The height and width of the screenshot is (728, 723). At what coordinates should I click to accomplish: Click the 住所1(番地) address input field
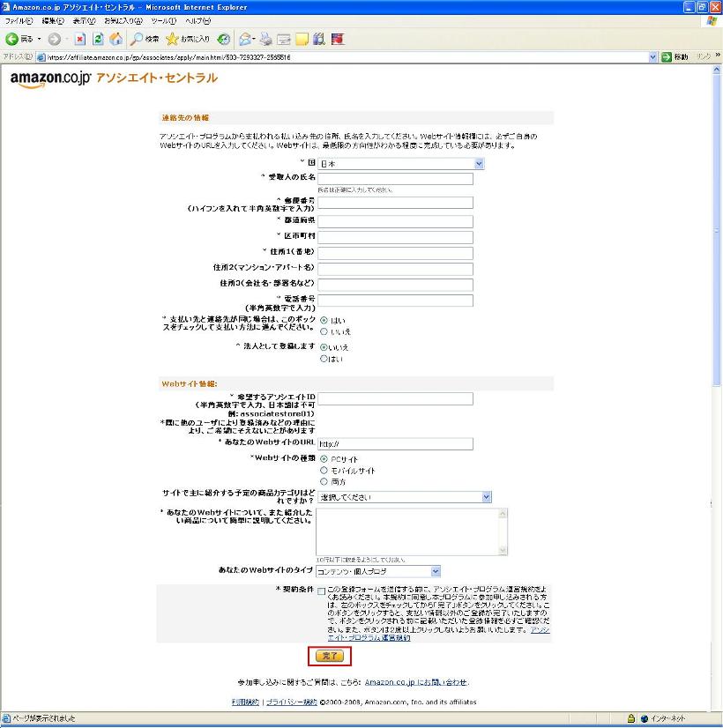coord(395,253)
